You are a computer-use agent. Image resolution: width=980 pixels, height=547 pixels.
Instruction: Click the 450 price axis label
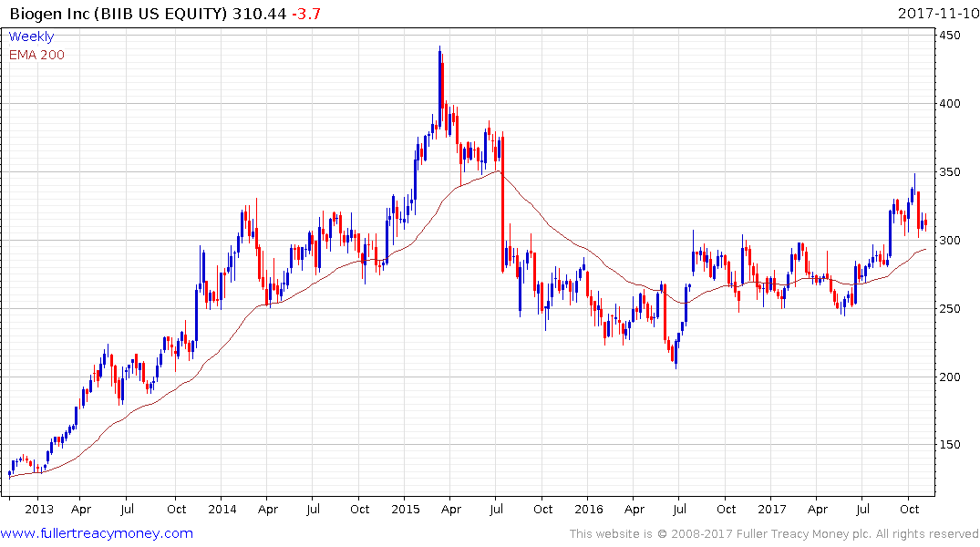pos(950,36)
